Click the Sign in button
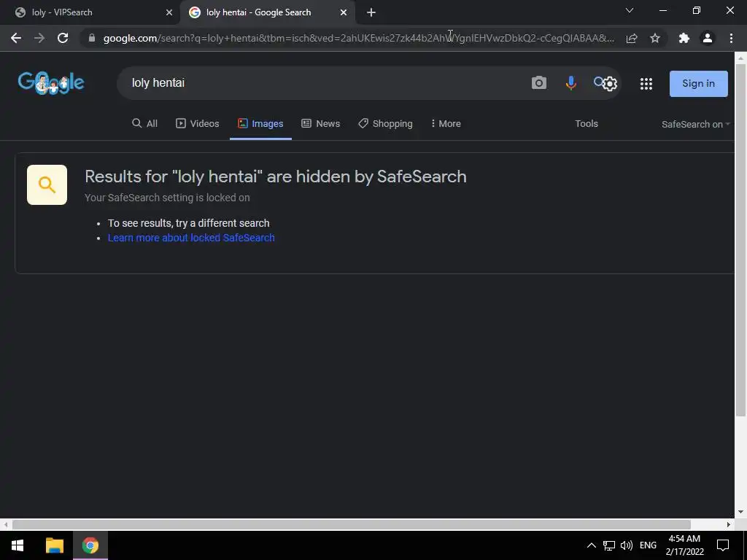 tap(698, 84)
